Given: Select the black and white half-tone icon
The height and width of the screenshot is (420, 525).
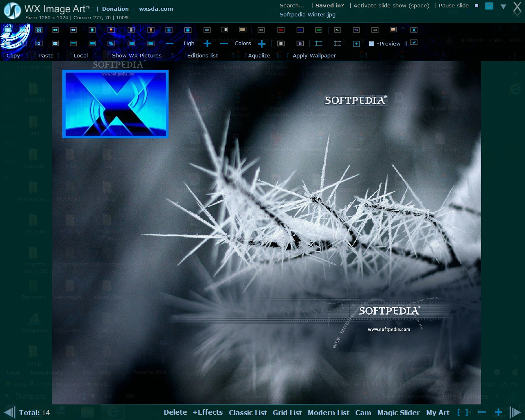Looking at the screenshot, I should 224,30.
